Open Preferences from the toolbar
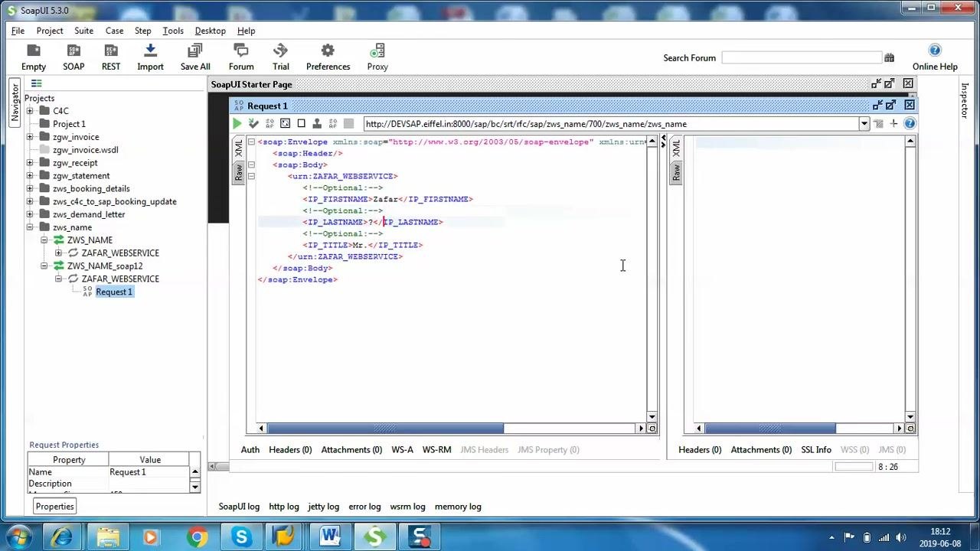This screenshot has height=551, width=980. pyautogui.click(x=328, y=57)
